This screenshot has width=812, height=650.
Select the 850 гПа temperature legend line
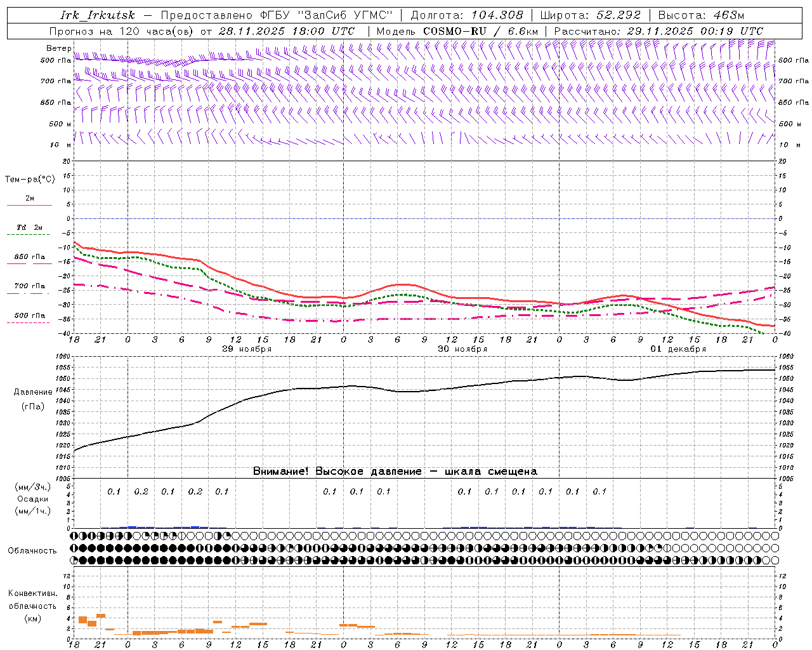click(x=29, y=263)
